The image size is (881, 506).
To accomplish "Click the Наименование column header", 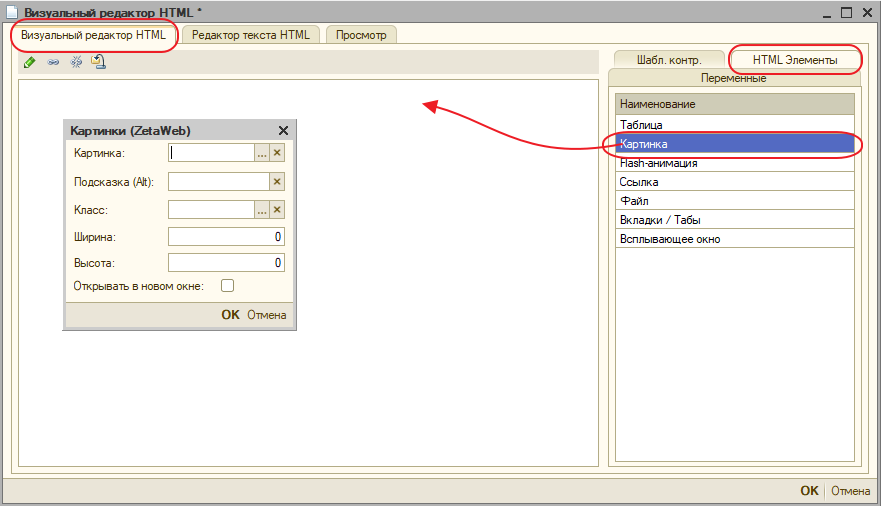I will click(x=735, y=104).
